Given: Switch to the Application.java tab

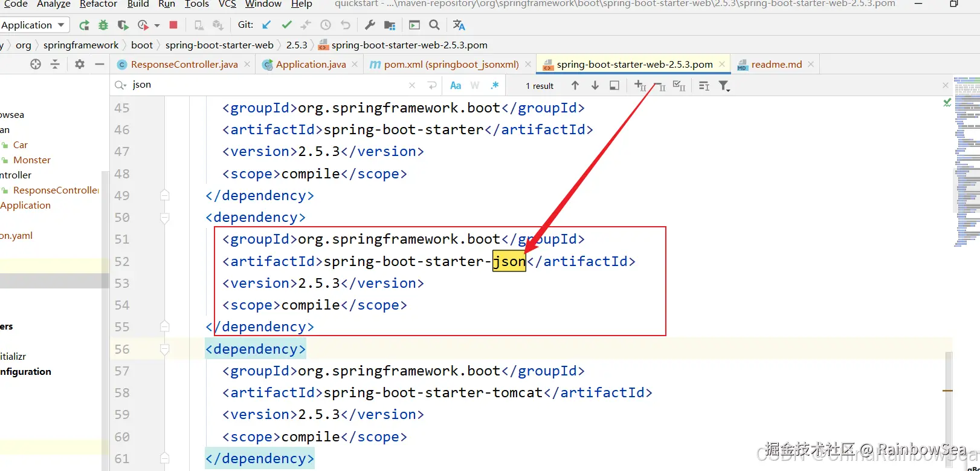Looking at the screenshot, I should pyautogui.click(x=311, y=64).
